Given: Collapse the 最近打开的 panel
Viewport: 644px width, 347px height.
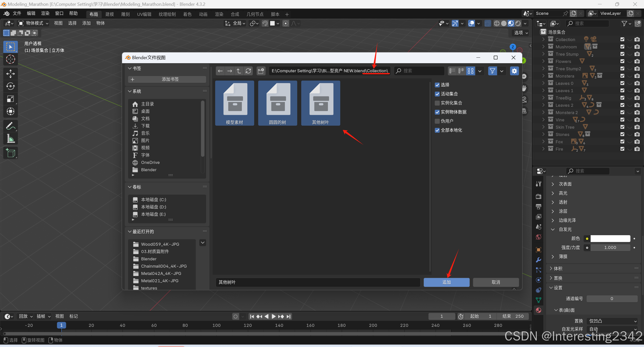Looking at the screenshot, I should [x=130, y=231].
